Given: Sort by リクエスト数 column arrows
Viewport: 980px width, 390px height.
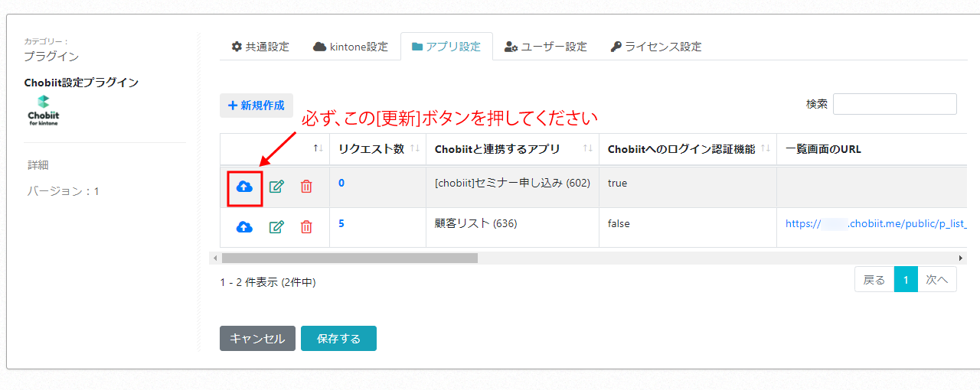Looking at the screenshot, I should 415,148.
